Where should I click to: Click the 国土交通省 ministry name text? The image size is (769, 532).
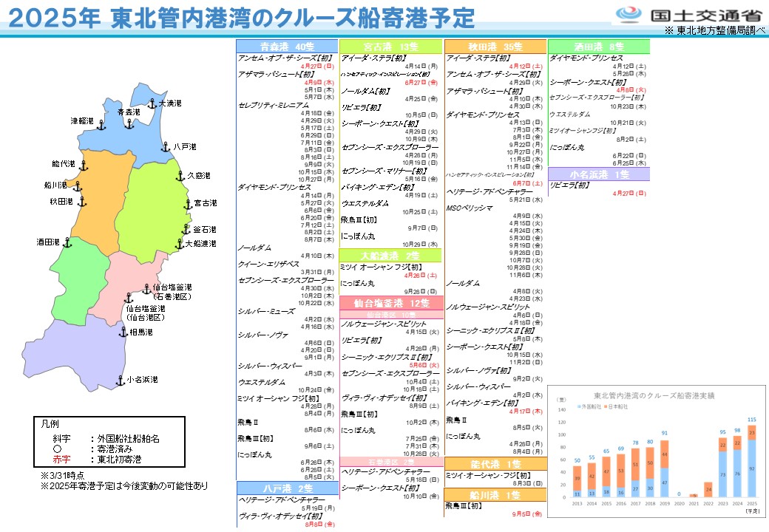705,15
